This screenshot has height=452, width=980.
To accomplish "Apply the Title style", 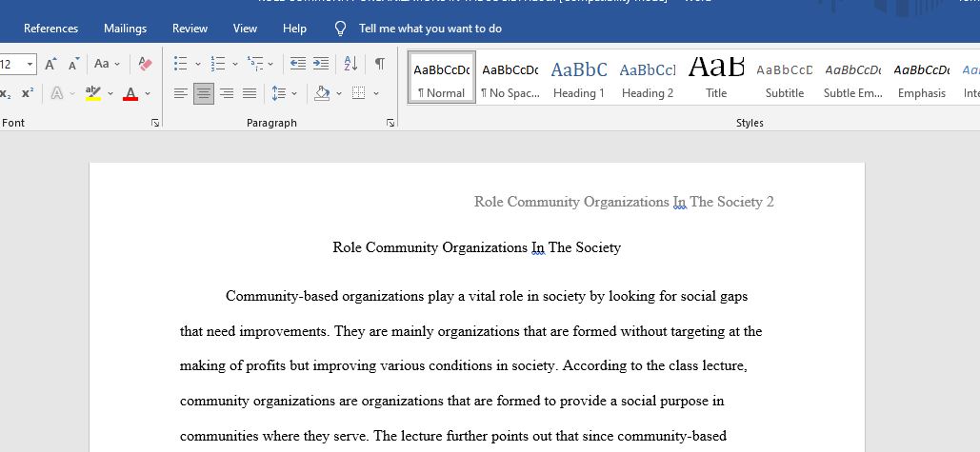I will [716, 77].
